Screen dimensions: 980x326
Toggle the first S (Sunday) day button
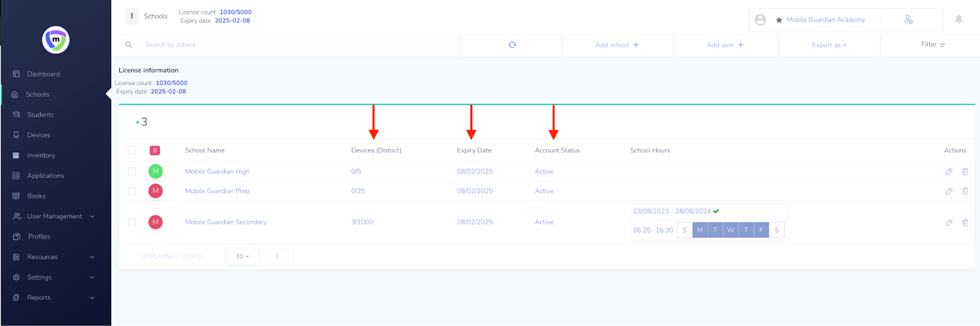[x=685, y=230]
